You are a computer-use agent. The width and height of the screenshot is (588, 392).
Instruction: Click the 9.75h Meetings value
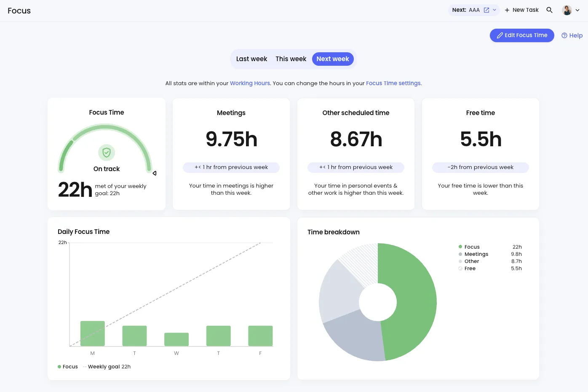pos(231,139)
